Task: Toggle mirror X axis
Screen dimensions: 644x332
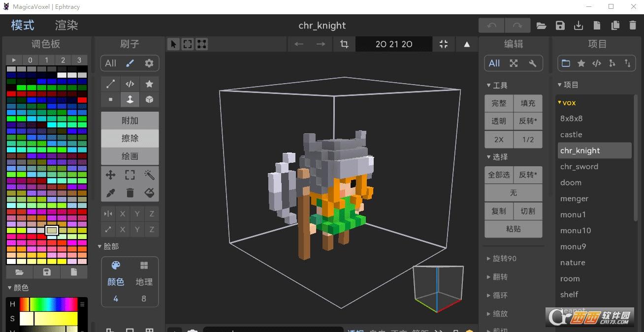Action: (x=123, y=213)
